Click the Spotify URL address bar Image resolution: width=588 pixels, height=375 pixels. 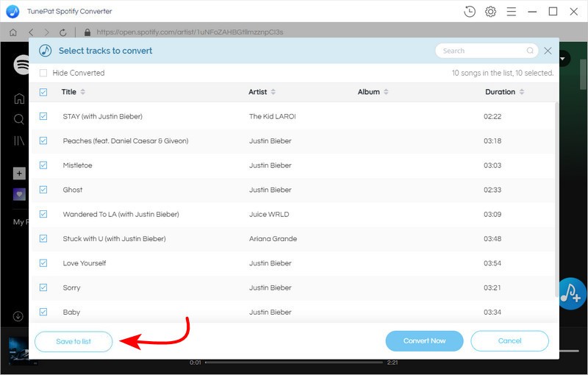(x=190, y=32)
